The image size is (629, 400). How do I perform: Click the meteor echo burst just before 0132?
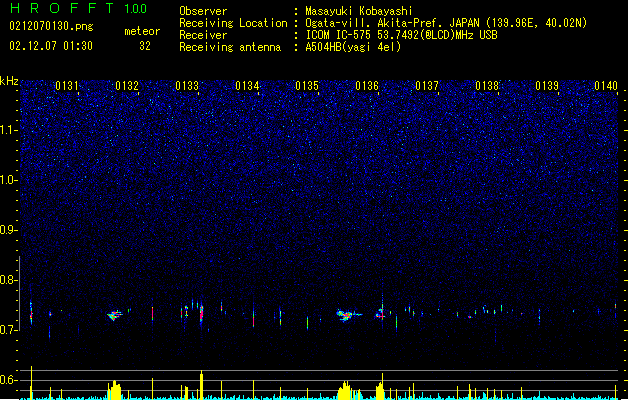click(x=115, y=315)
